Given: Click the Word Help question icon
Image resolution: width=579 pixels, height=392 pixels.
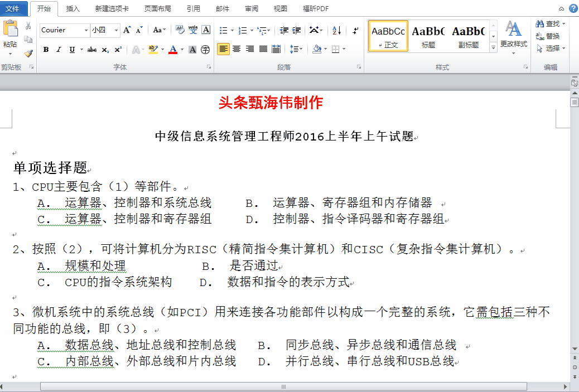Looking at the screenshot, I should click(x=573, y=8).
